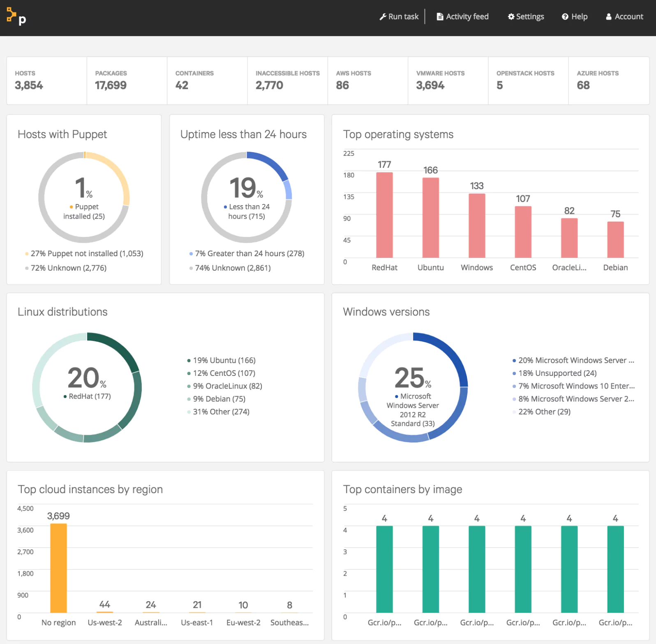This screenshot has height=644, width=656.
Task: Click the Southeas... axis label
Action: [289, 623]
